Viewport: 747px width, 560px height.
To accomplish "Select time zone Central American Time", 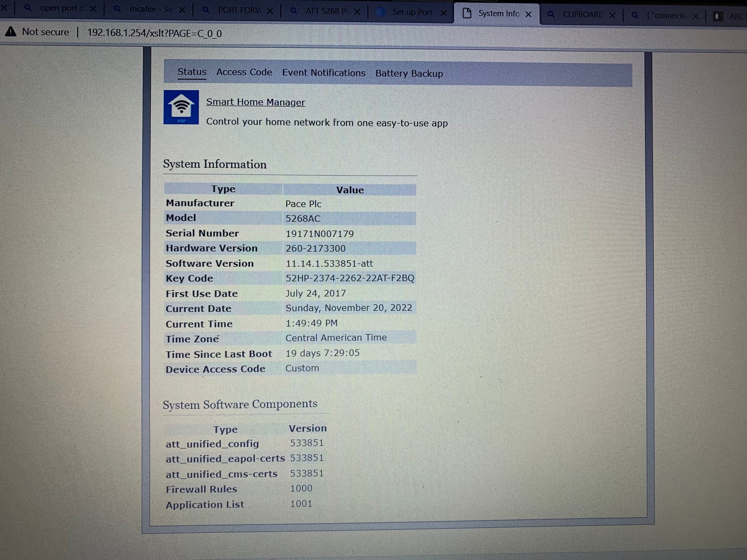I will (x=336, y=338).
